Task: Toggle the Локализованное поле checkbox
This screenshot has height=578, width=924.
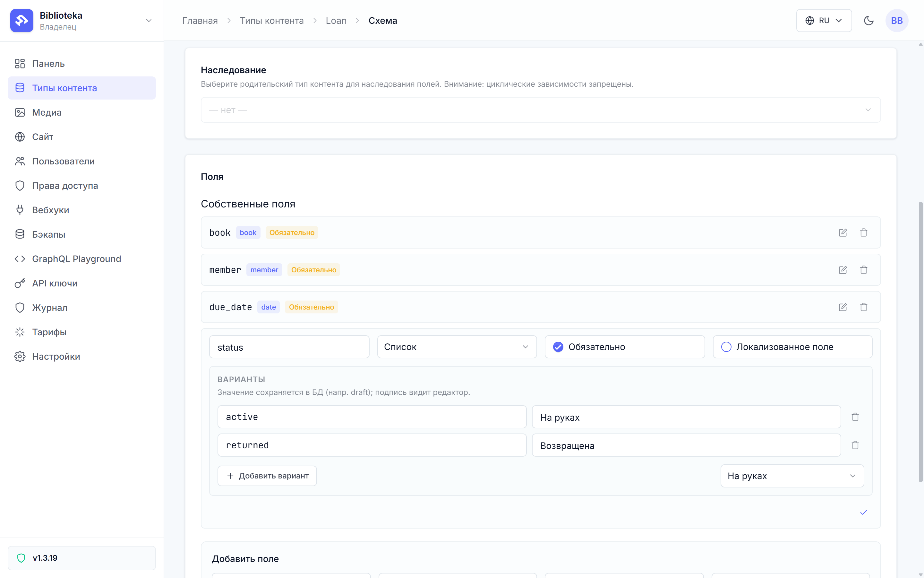Action: pos(726,347)
